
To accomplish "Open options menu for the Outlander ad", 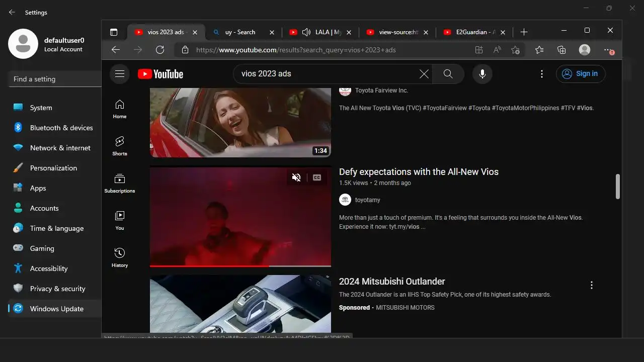I will click(x=592, y=285).
